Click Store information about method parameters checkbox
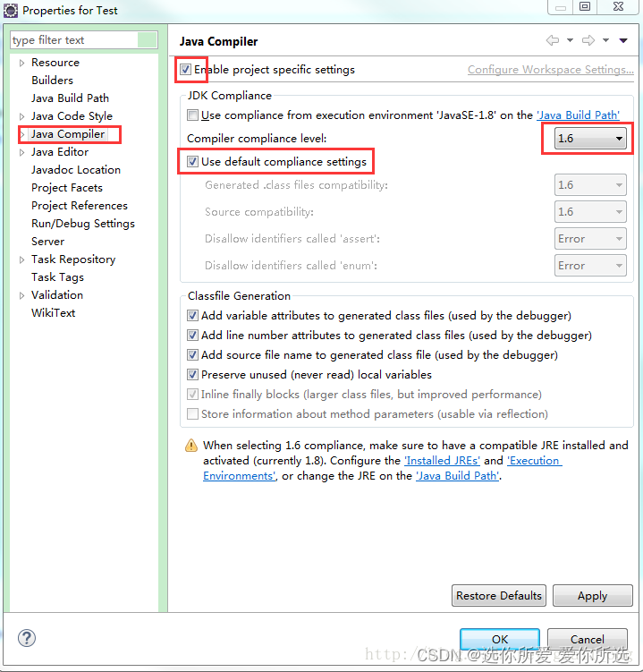The image size is (643, 672). point(192,414)
